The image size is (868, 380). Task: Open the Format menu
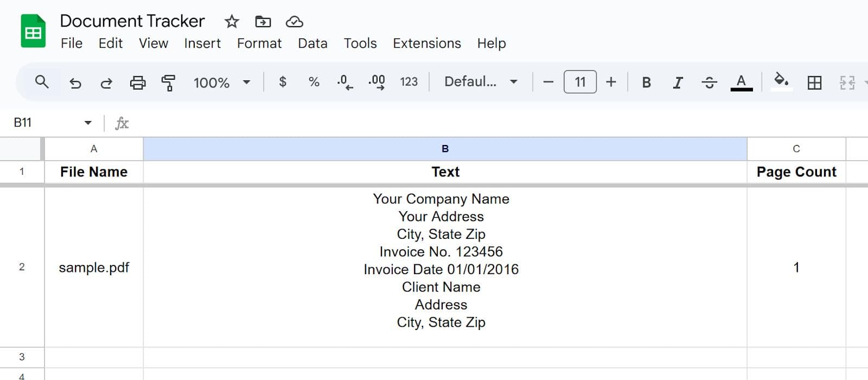click(259, 43)
